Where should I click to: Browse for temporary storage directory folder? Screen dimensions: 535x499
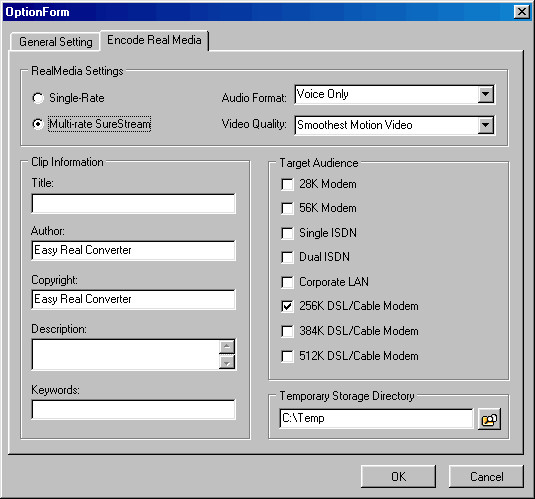(x=489, y=419)
